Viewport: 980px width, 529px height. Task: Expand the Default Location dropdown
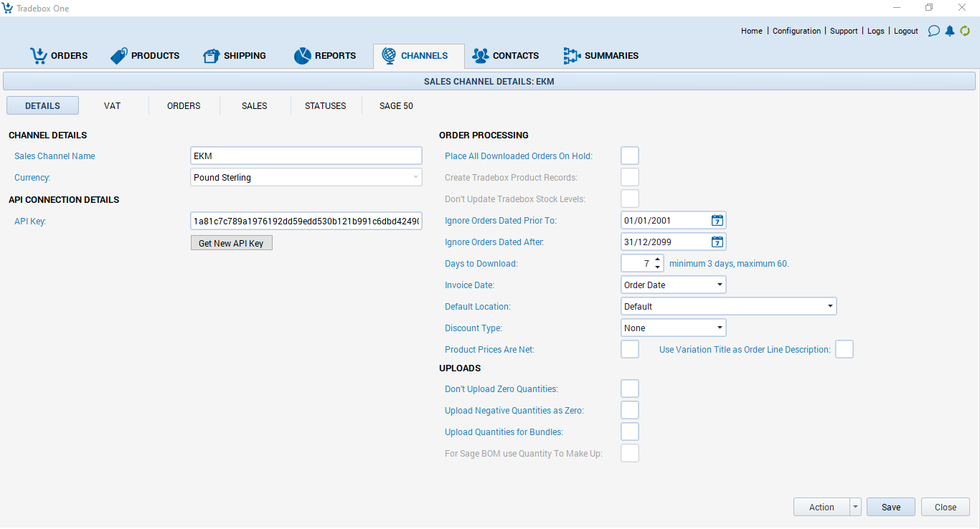coord(830,306)
